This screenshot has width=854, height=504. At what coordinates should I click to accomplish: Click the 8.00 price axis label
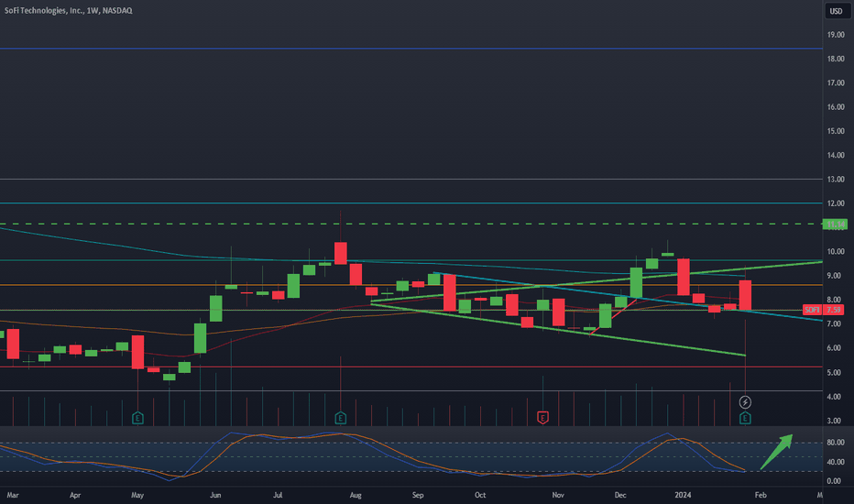pyautogui.click(x=835, y=300)
